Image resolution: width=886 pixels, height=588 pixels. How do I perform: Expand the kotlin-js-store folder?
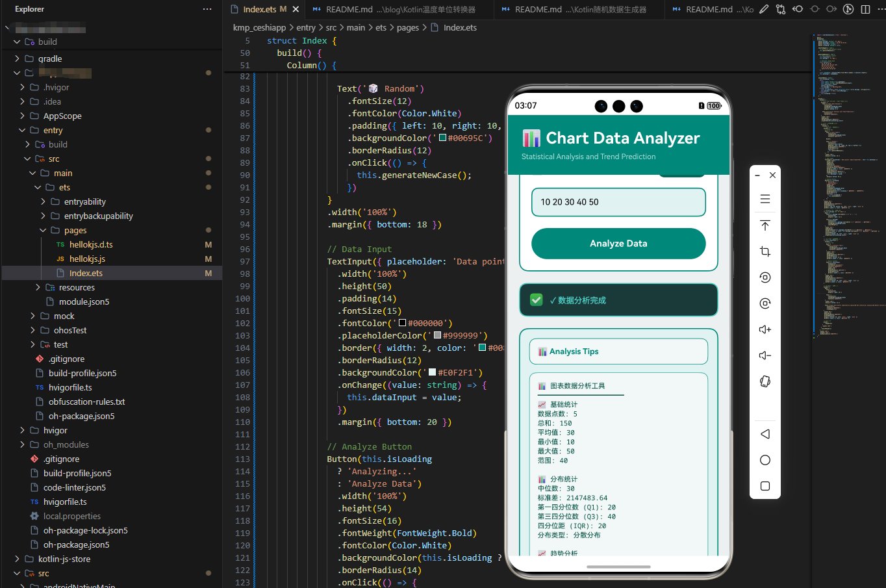[x=18, y=559]
